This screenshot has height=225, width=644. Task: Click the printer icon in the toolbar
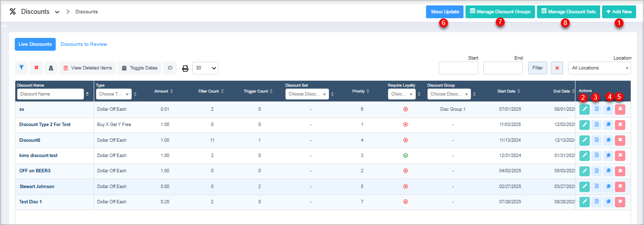(185, 68)
